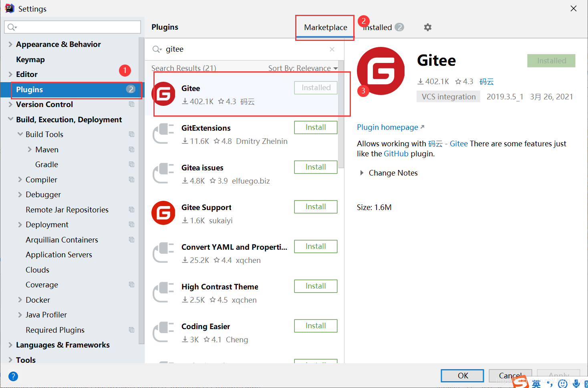The width and height of the screenshot is (588, 388).
Task: Open Clouds settings page
Action: coord(38,270)
